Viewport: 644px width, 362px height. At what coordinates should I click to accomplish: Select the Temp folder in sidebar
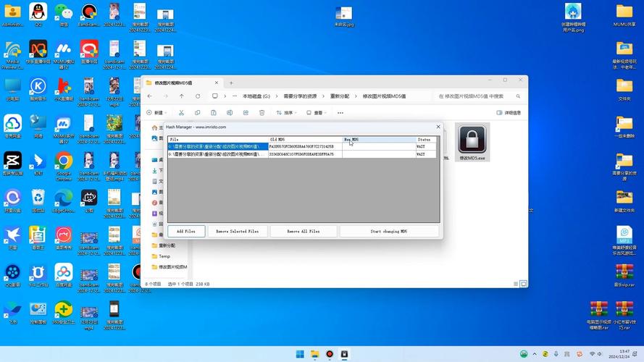164,256
